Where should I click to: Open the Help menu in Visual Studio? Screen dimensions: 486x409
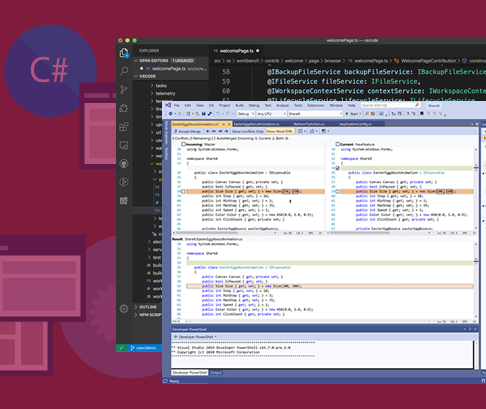tap(351, 105)
